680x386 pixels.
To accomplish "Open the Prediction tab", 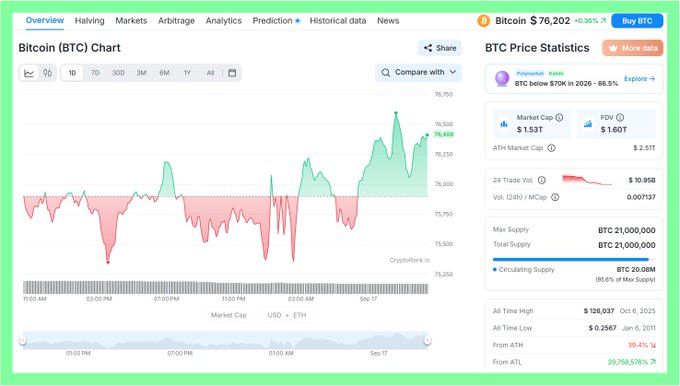I will click(272, 20).
